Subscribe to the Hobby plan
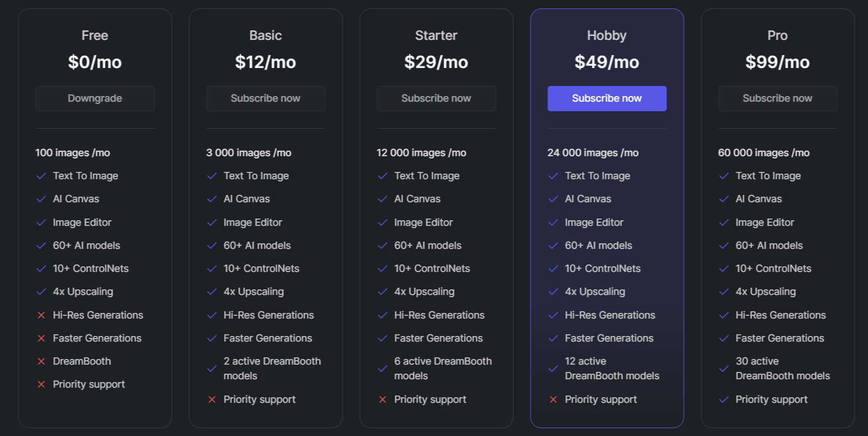868x436 pixels. click(607, 98)
